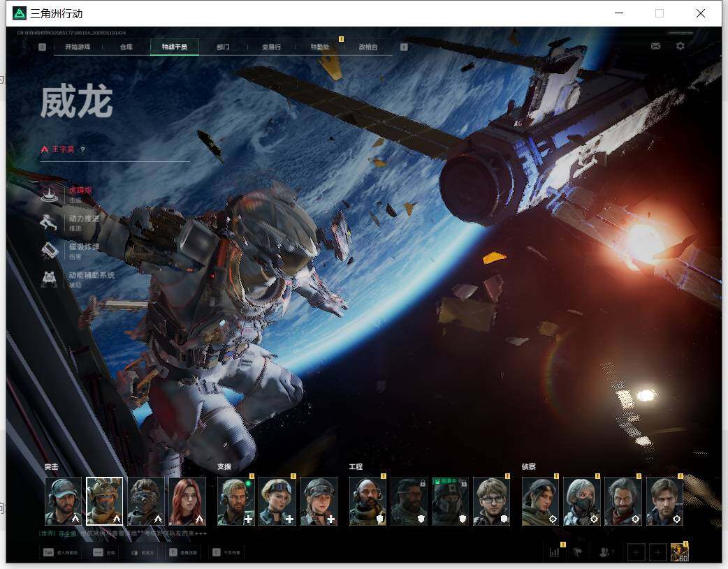The image size is (728, 569).
Task: Click the 王宇昊 operator name
Action: click(x=63, y=149)
